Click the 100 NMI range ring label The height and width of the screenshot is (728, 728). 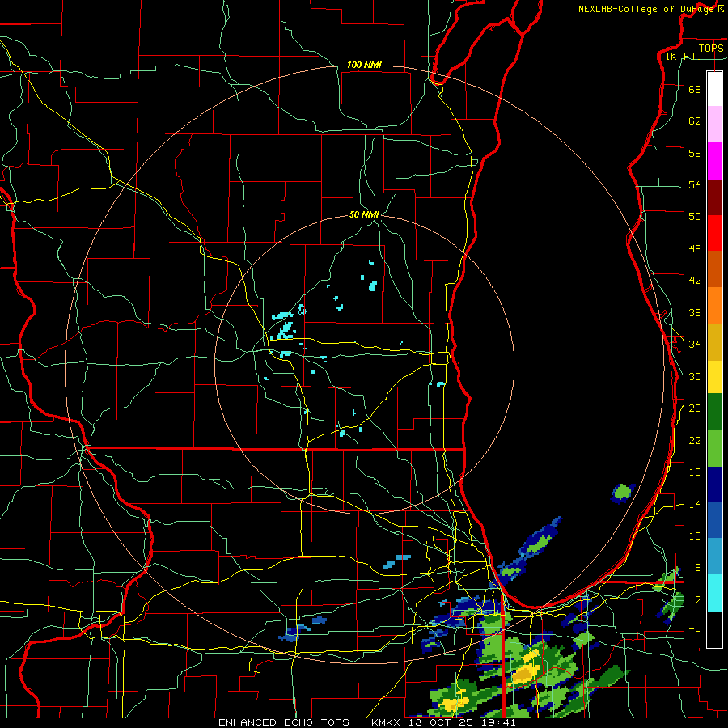click(364, 65)
